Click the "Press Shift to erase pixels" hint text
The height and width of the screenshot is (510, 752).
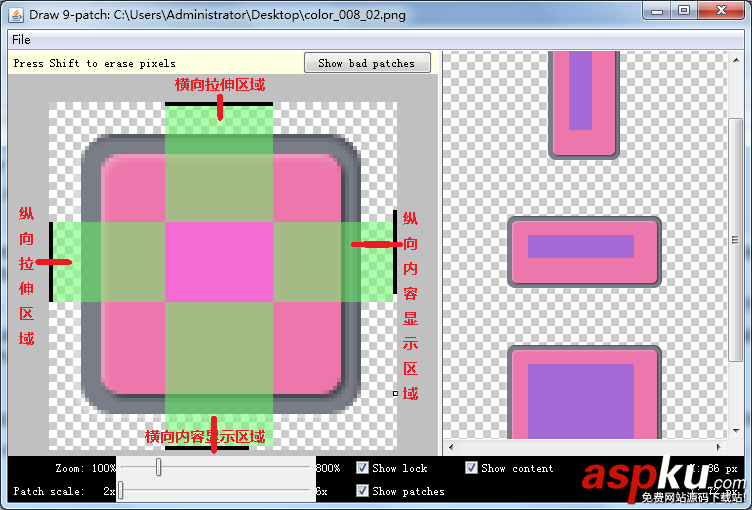click(94, 63)
